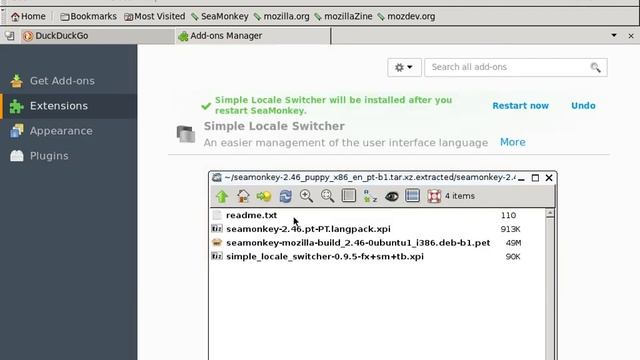Show More details for Simple Locale Switcher
This screenshot has height=360, width=640.
point(513,142)
